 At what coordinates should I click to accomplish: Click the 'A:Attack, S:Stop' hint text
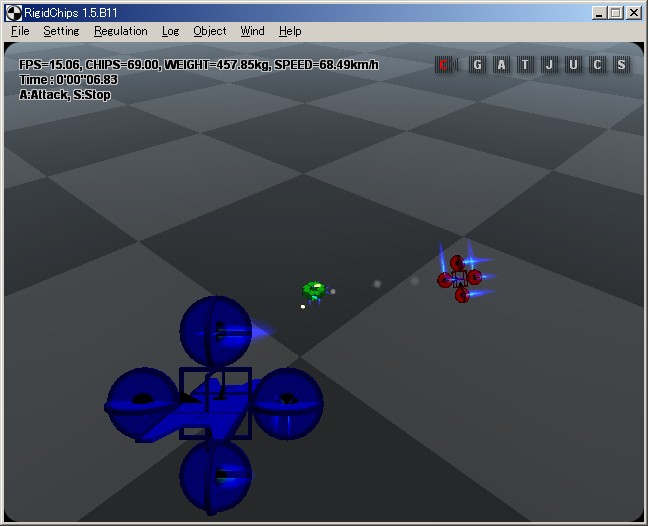point(65,95)
